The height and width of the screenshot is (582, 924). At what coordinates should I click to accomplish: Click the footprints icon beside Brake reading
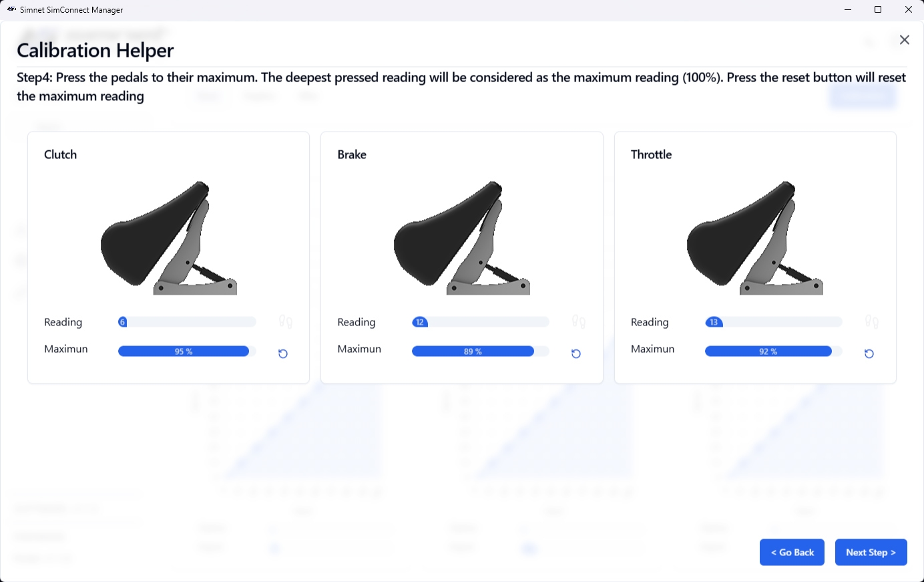point(579,322)
